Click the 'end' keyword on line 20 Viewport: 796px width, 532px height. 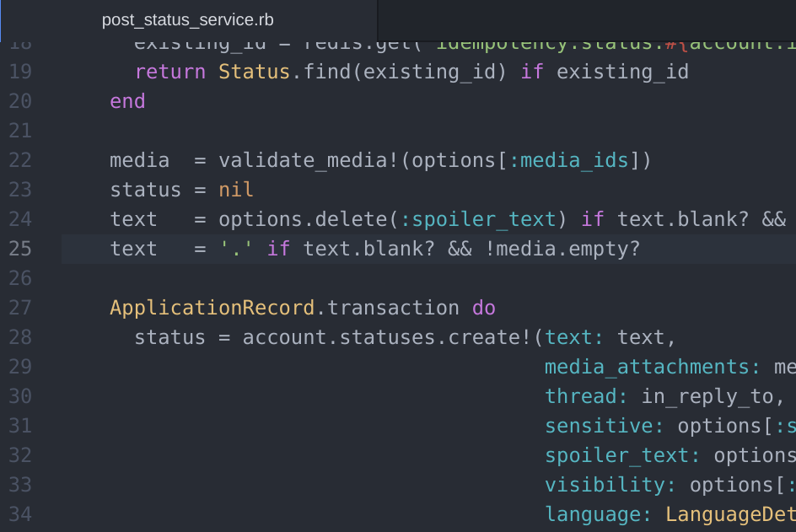127,101
